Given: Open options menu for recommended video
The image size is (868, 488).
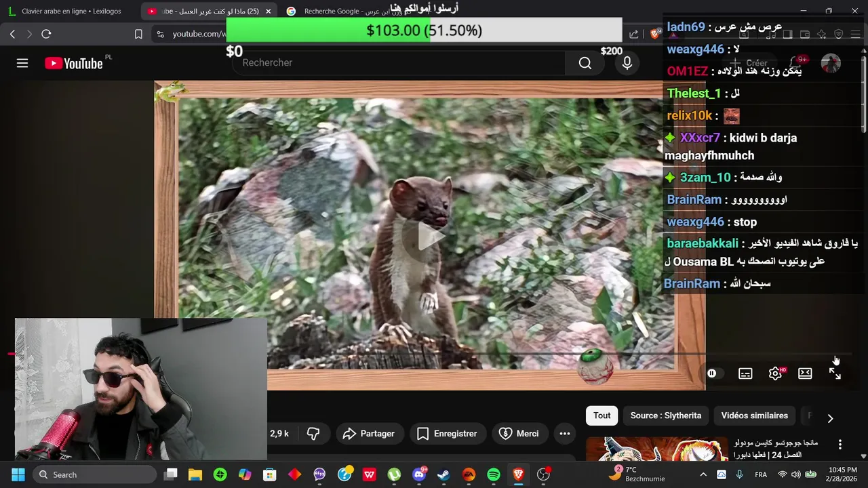Looking at the screenshot, I should click(x=840, y=445).
